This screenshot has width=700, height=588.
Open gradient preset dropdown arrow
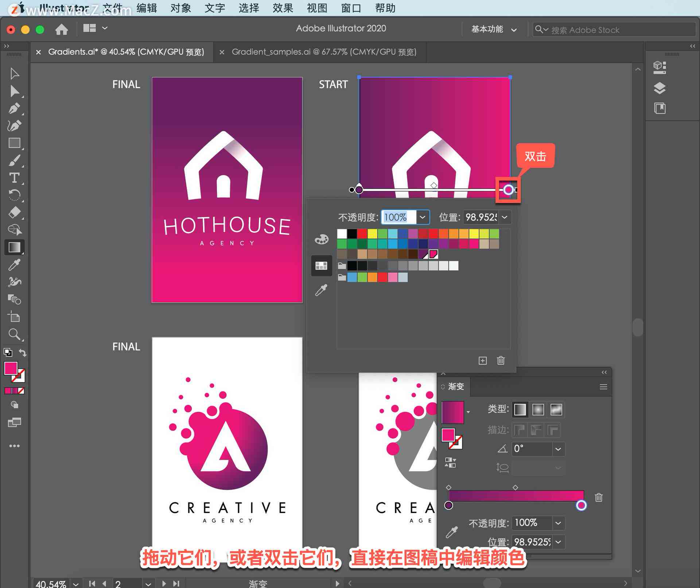click(x=468, y=412)
